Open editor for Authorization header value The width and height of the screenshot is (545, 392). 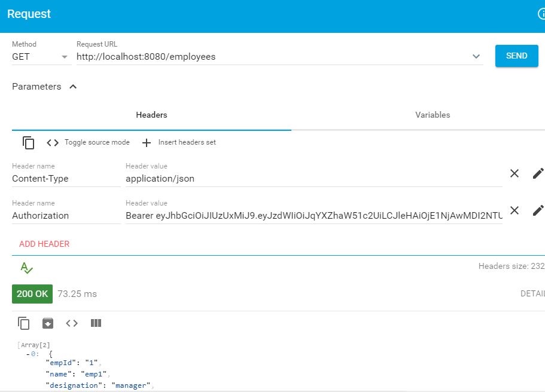[x=538, y=210]
